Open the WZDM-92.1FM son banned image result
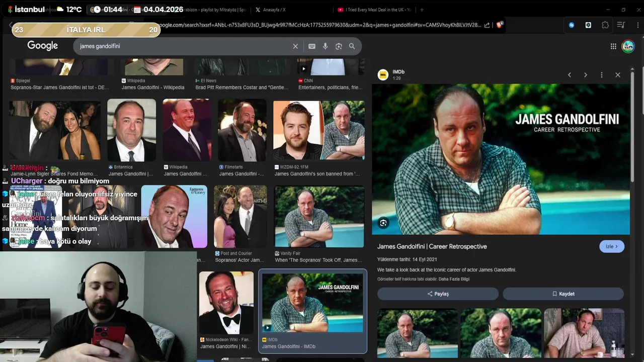The image size is (644, 362). tap(319, 130)
